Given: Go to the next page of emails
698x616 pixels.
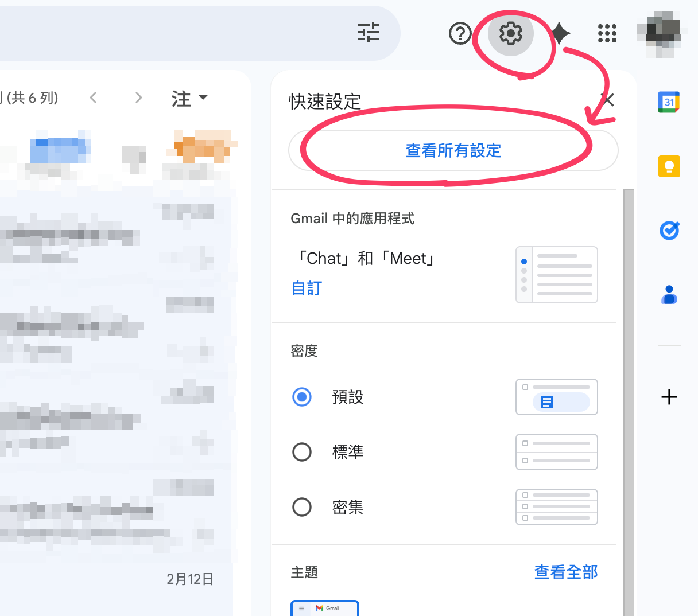Looking at the screenshot, I should pos(138,98).
